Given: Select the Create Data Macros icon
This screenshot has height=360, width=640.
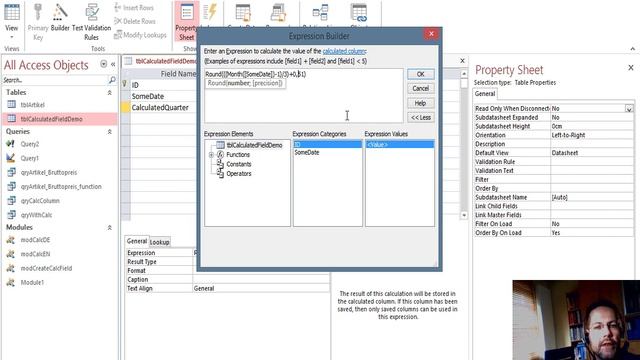Looking at the screenshot, I should (x=243, y=13).
